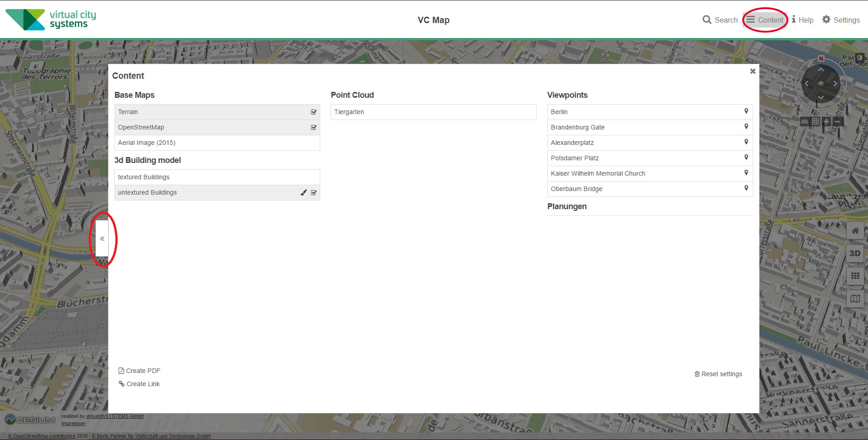Click the folded map icon button
This screenshot has width=868, height=440.
tap(855, 299)
